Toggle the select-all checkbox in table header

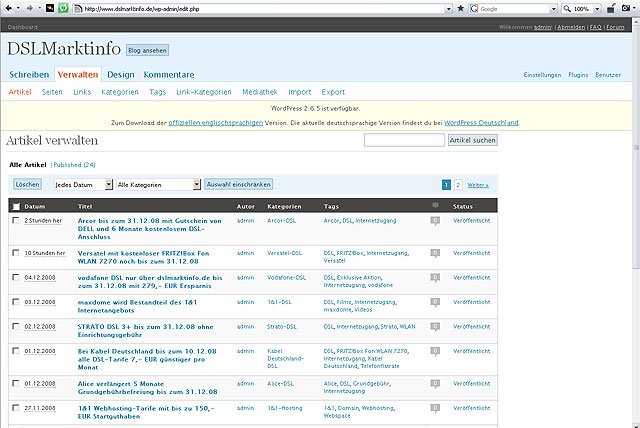(x=16, y=206)
